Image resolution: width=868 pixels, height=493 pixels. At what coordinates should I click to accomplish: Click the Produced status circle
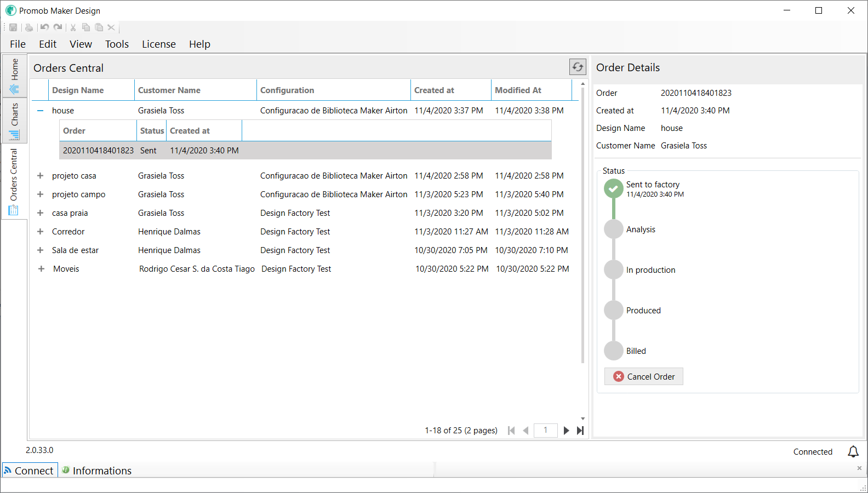(x=614, y=310)
